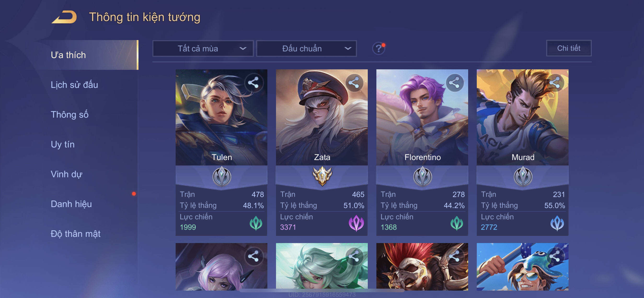
Task: Share the Florentino hero card
Action: click(454, 83)
